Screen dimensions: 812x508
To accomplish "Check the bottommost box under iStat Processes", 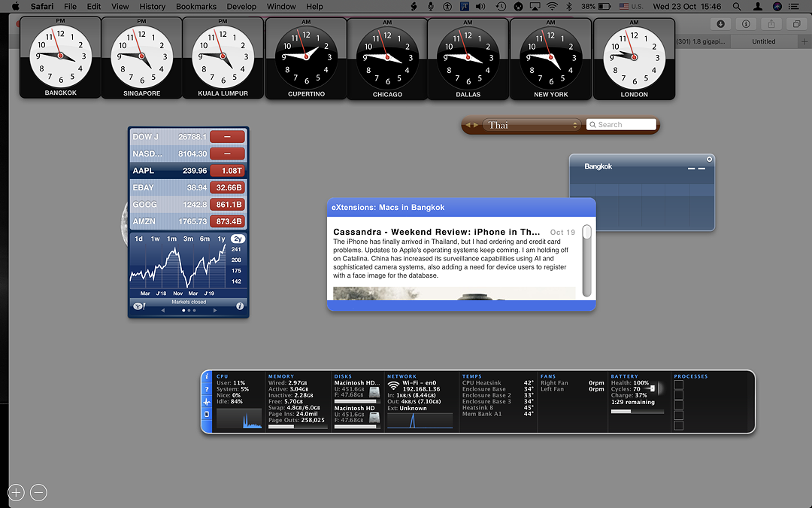I will (679, 425).
